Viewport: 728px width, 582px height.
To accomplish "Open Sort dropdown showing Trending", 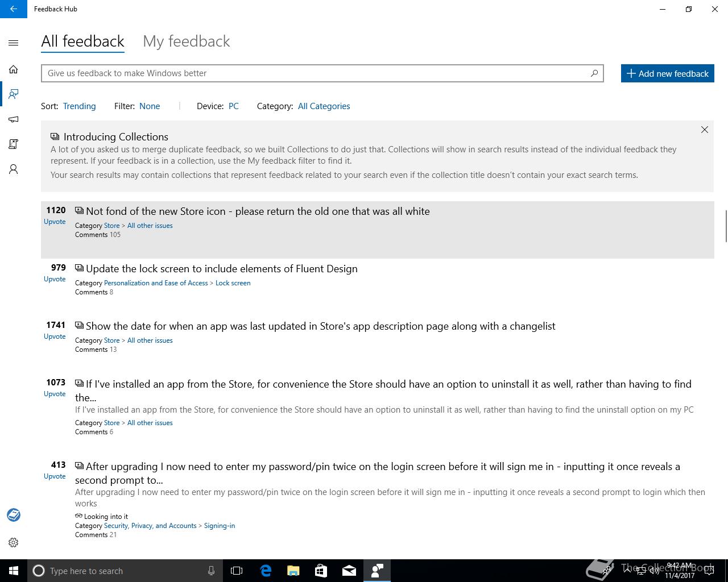I will point(79,106).
